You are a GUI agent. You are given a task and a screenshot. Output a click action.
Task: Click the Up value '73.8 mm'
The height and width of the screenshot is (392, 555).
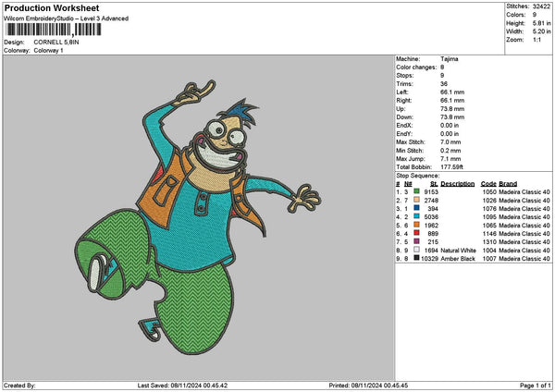pos(452,108)
